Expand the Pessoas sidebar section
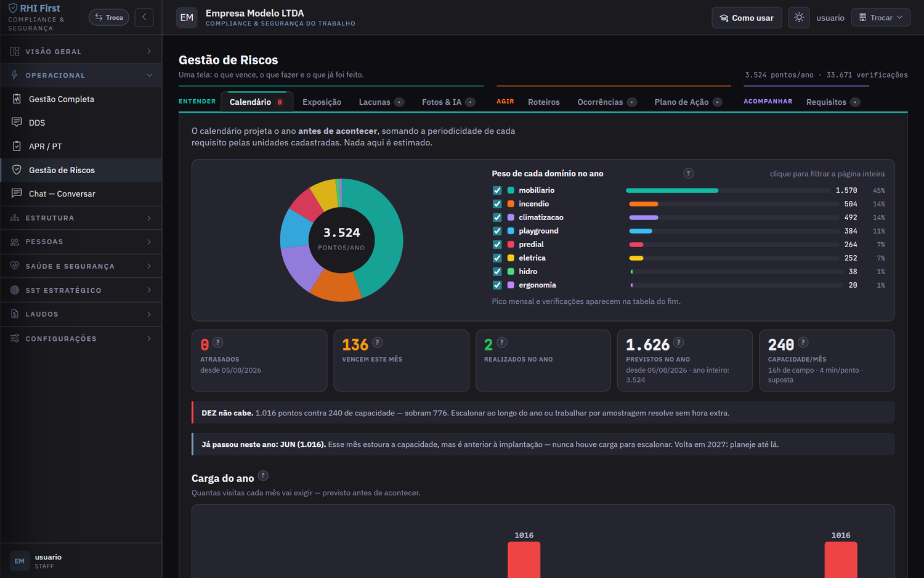This screenshot has height=578, width=924. (81, 242)
